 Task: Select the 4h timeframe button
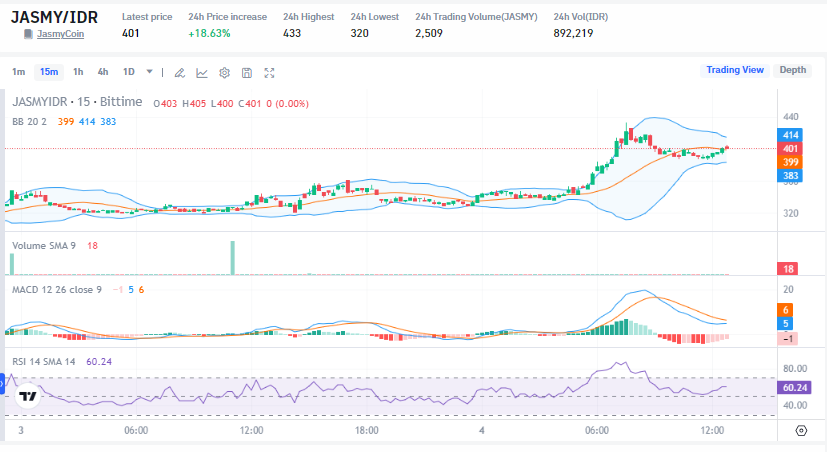pos(103,72)
